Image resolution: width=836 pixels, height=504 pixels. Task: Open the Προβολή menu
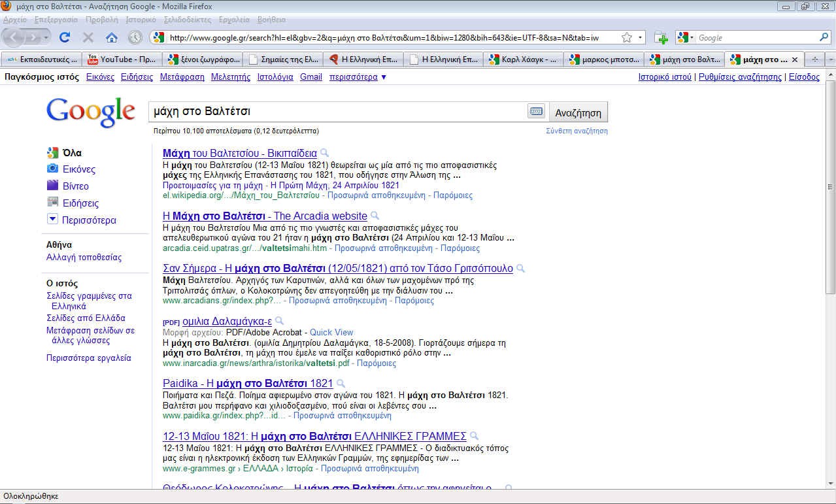tap(102, 20)
